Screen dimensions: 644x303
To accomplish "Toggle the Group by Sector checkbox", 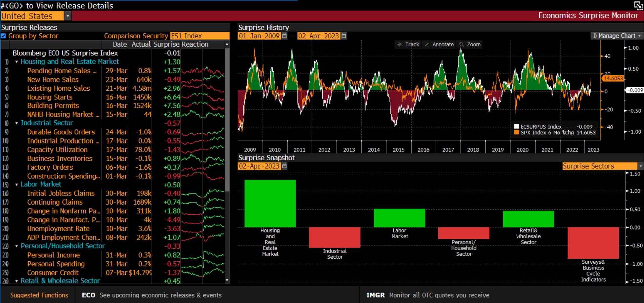I will click(3, 36).
